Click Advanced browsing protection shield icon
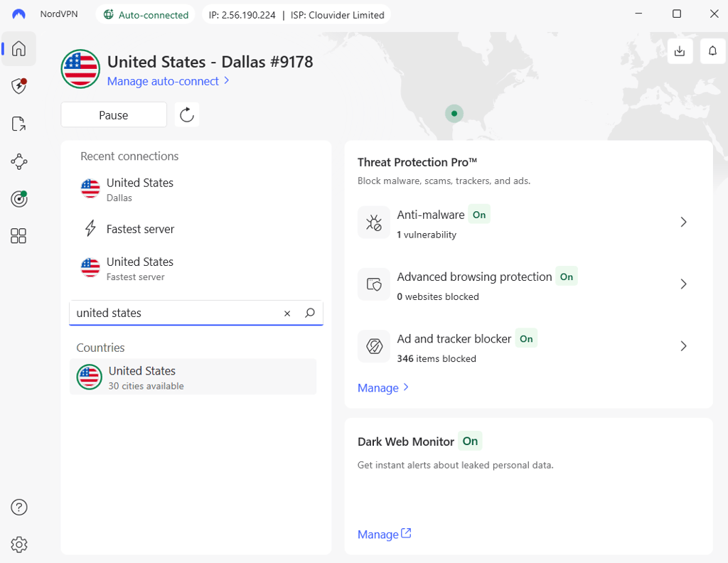Screen dimensions: 728x563 374,284
